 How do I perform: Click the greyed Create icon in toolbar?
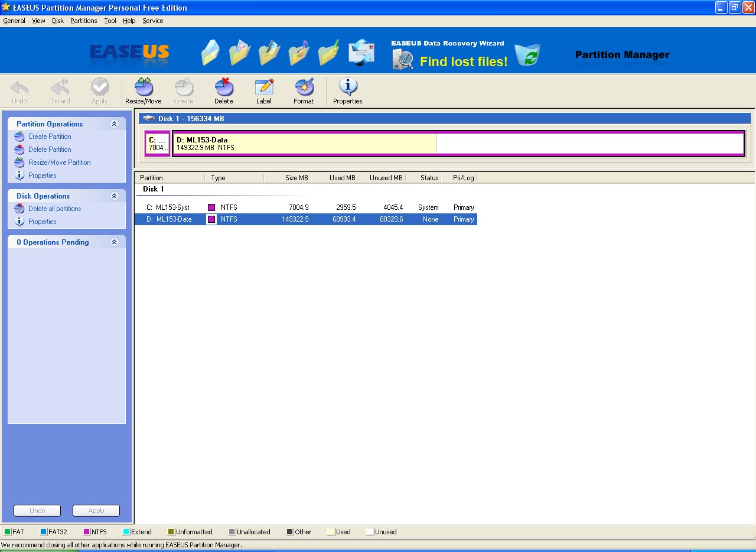click(184, 87)
